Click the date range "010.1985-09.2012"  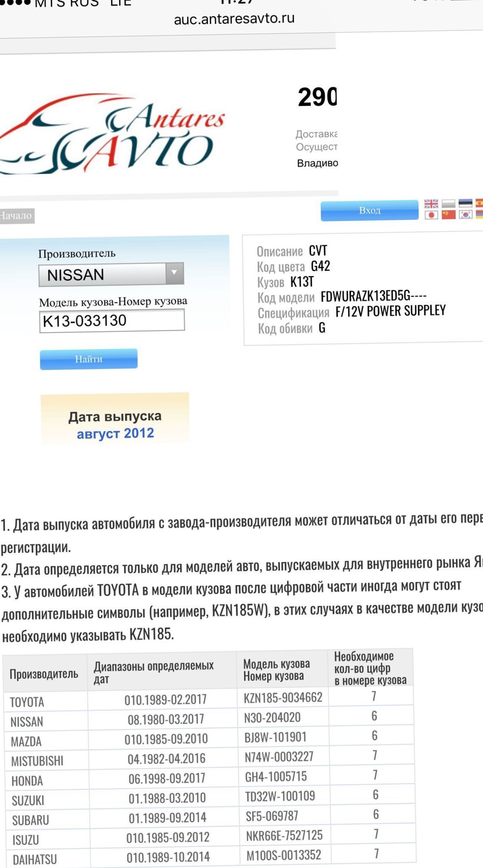[x=168, y=837]
